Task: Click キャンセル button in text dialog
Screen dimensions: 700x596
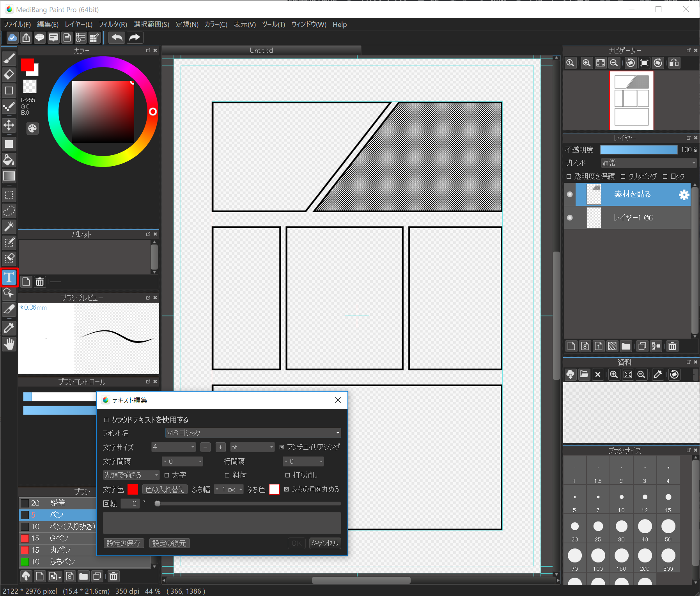Action: coord(325,543)
